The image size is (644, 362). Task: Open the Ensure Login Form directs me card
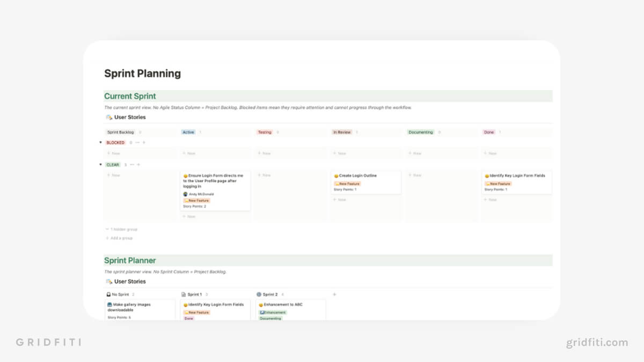coord(215,191)
